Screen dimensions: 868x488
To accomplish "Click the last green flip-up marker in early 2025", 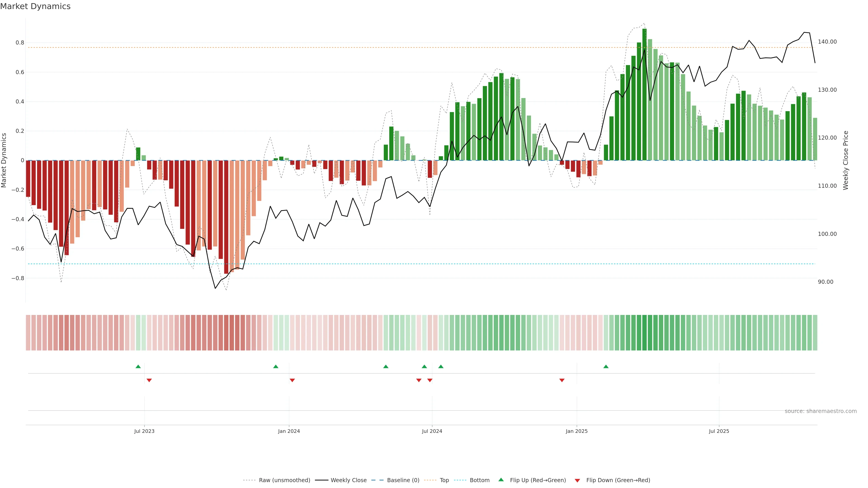I will click(x=606, y=366).
